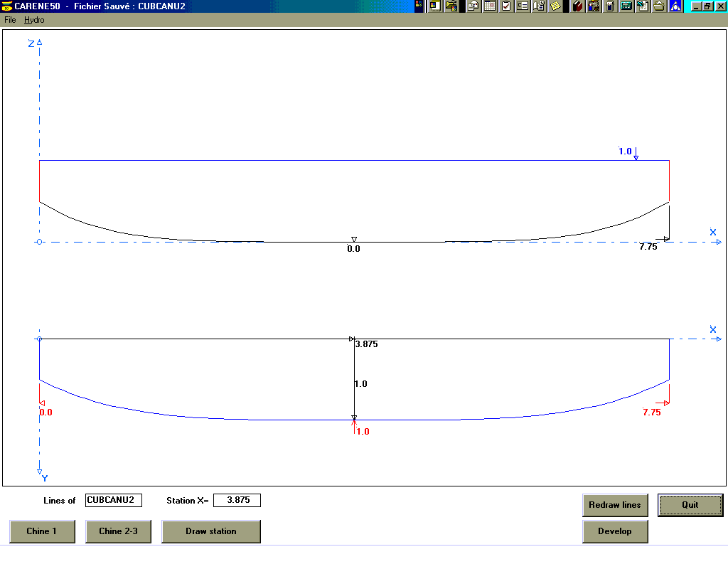Viewport: 728px width, 564px height.
Task: Select the Lines of CUBCANU2 name field
Action: [114, 501]
